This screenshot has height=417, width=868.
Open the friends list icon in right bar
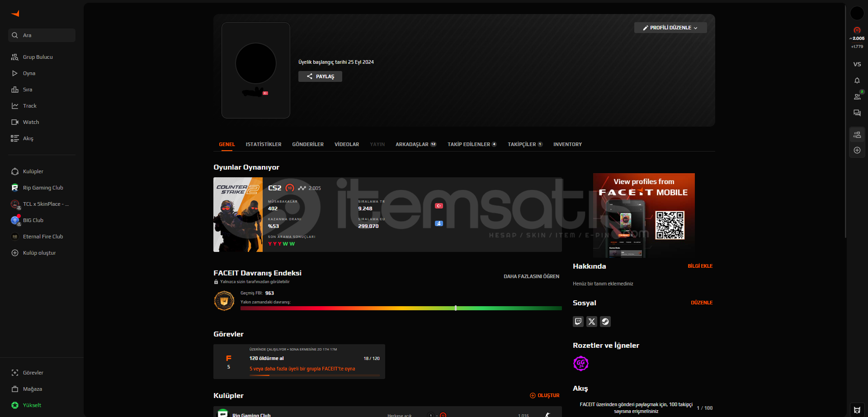pyautogui.click(x=857, y=96)
